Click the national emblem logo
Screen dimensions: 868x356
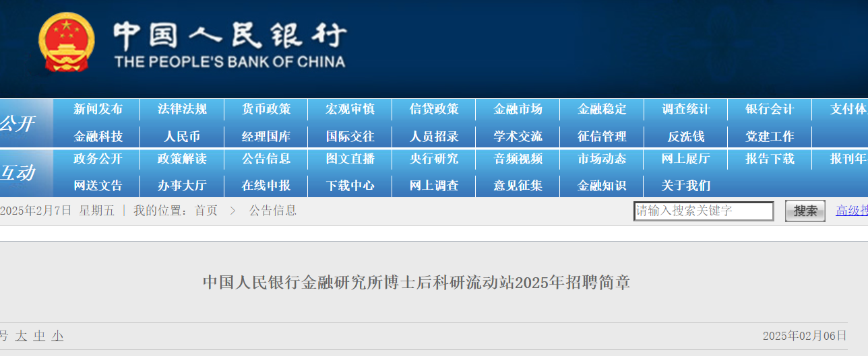(x=67, y=42)
